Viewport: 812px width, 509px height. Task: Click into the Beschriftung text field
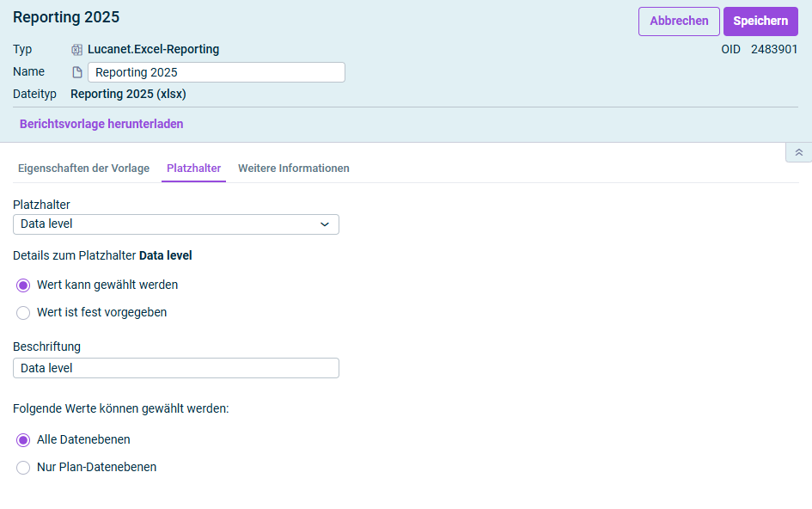click(x=175, y=368)
